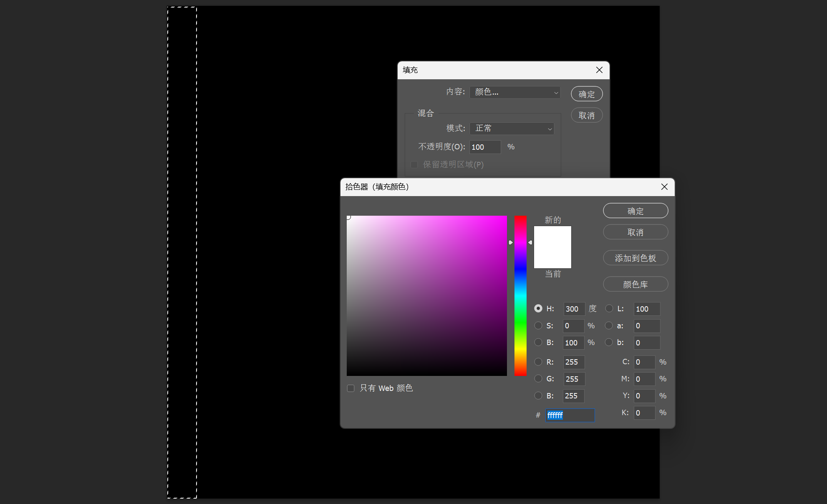
Task: Select the L: lightness radio button
Action: (x=609, y=309)
